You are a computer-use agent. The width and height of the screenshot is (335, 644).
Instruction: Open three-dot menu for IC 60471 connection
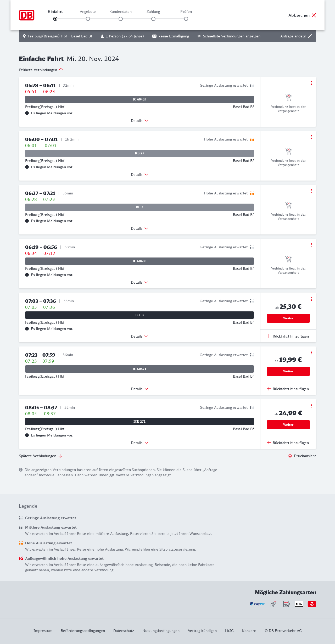coord(311,352)
